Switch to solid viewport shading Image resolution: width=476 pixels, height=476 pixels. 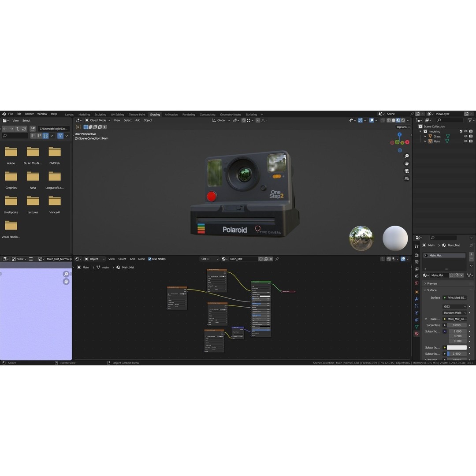pyautogui.click(x=394, y=120)
